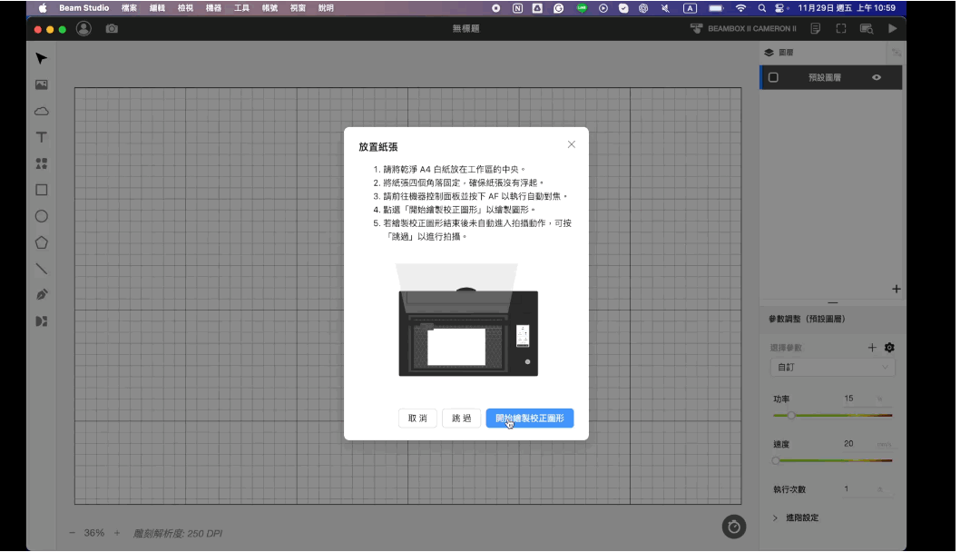This screenshot has height=552, width=980.
Task: Open the 檔案 menu
Action: point(129,8)
